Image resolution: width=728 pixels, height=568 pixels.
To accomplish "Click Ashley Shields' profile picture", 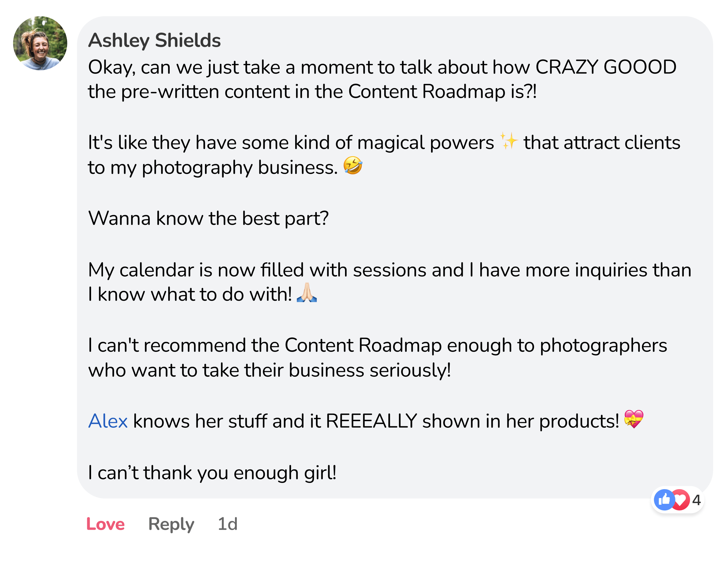I will pos(40,43).
